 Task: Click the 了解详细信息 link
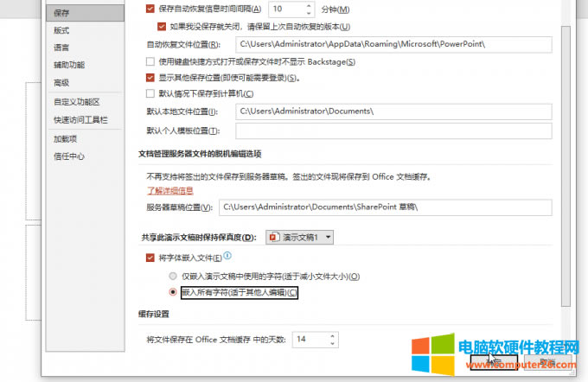(169, 190)
